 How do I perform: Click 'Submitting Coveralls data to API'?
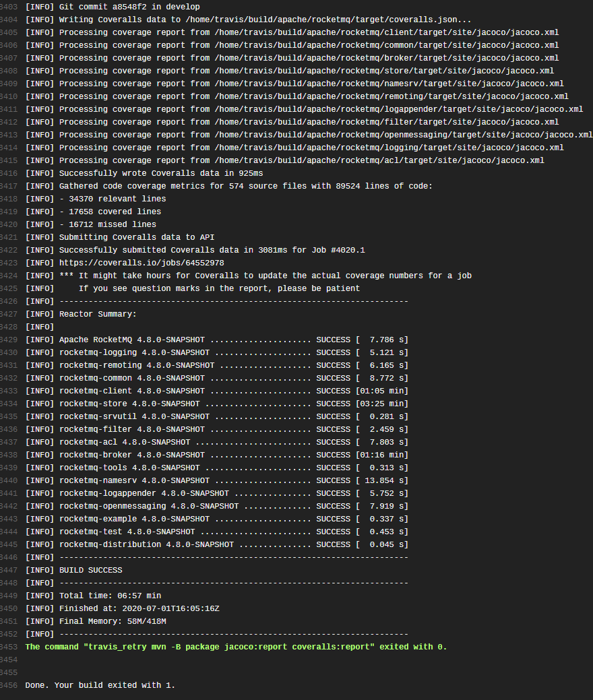coord(120,237)
